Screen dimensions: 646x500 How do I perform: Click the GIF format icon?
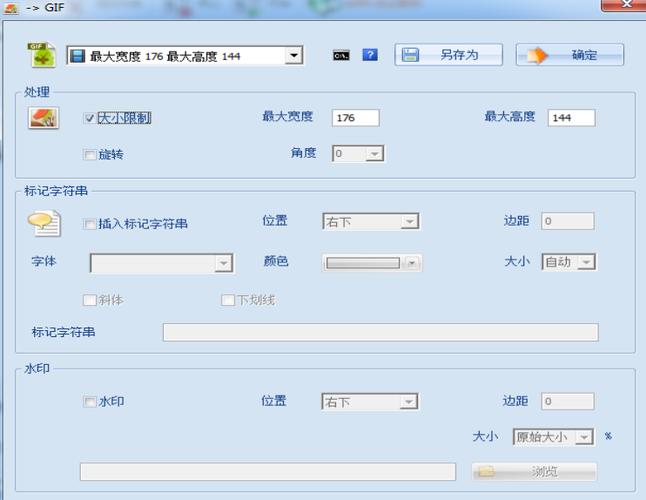click(x=41, y=55)
